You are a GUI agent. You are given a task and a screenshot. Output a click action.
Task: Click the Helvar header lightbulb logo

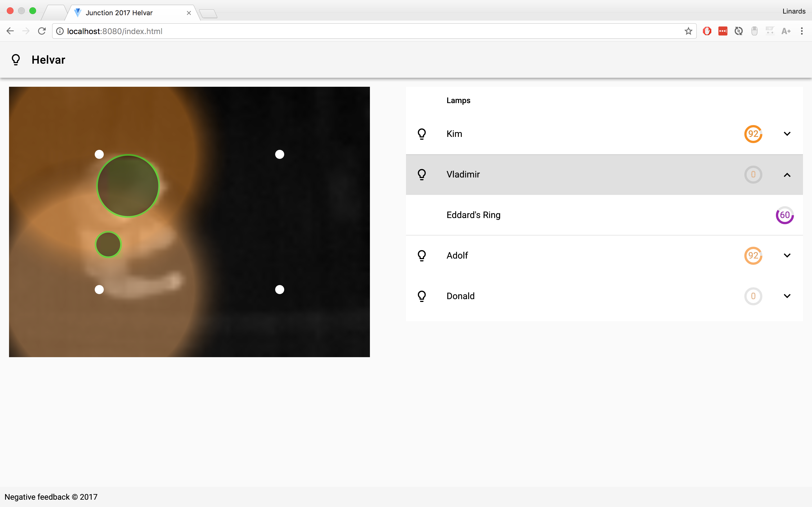click(16, 60)
